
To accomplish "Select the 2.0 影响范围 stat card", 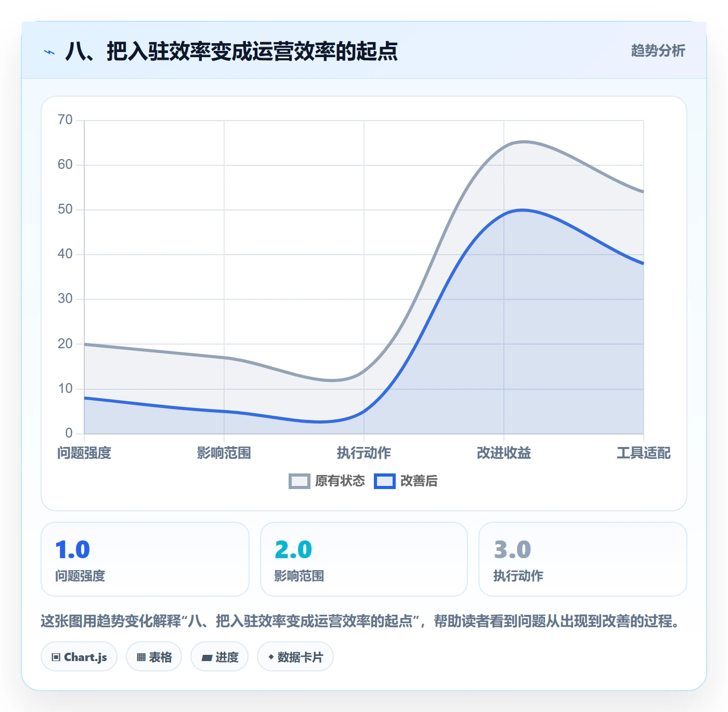I will (x=364, y=559).
